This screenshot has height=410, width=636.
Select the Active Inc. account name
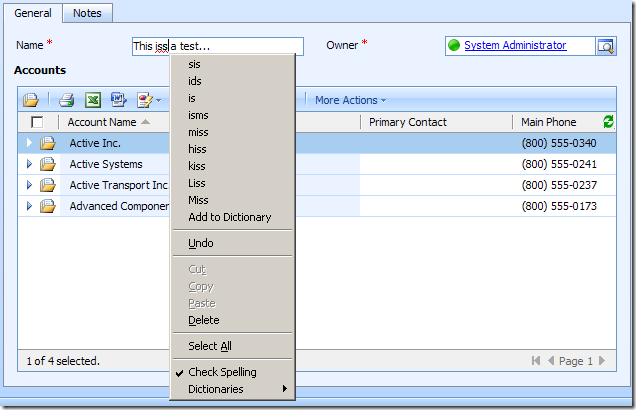pos(95,143)
